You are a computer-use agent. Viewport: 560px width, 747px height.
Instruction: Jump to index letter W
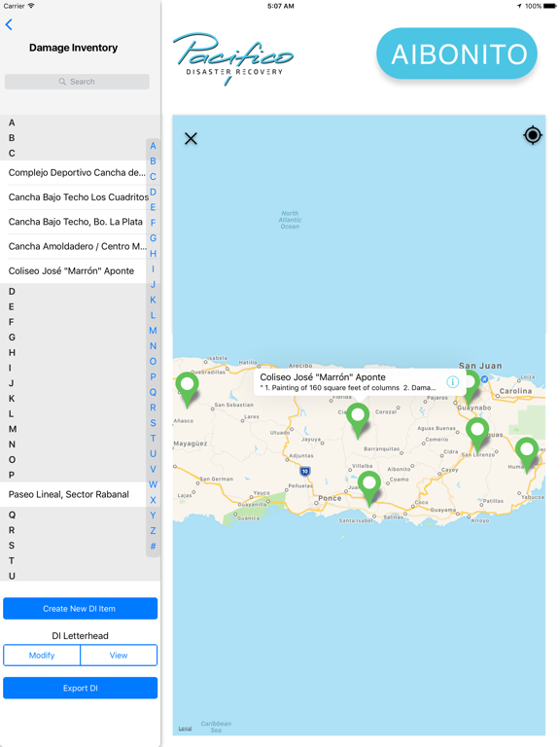[153, 484]
